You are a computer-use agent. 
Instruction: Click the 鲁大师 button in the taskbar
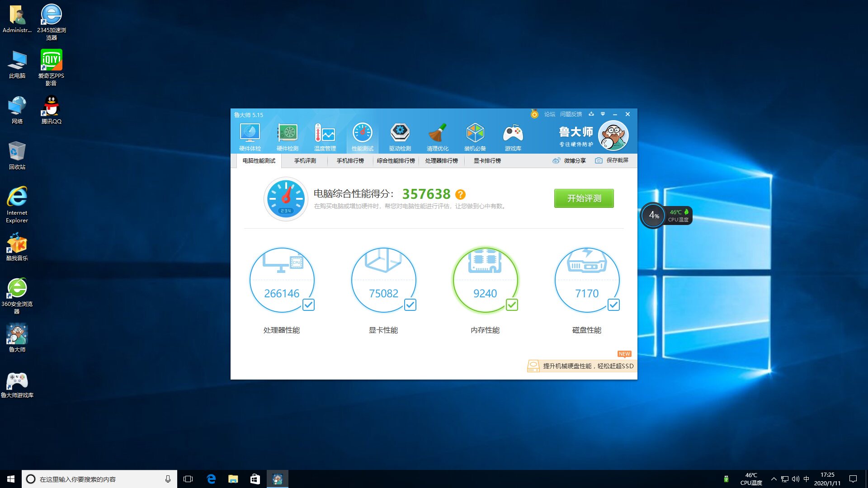pos(277,479)
